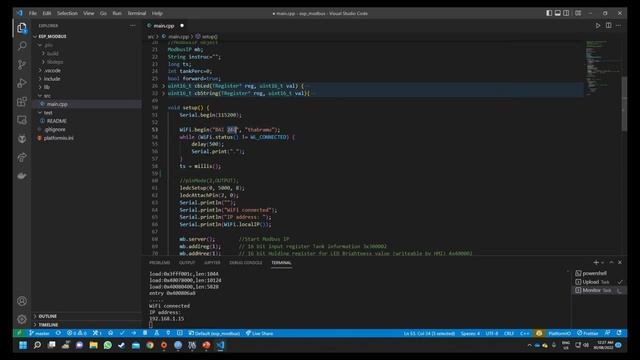Open the notifications bell in status bar

619,333
